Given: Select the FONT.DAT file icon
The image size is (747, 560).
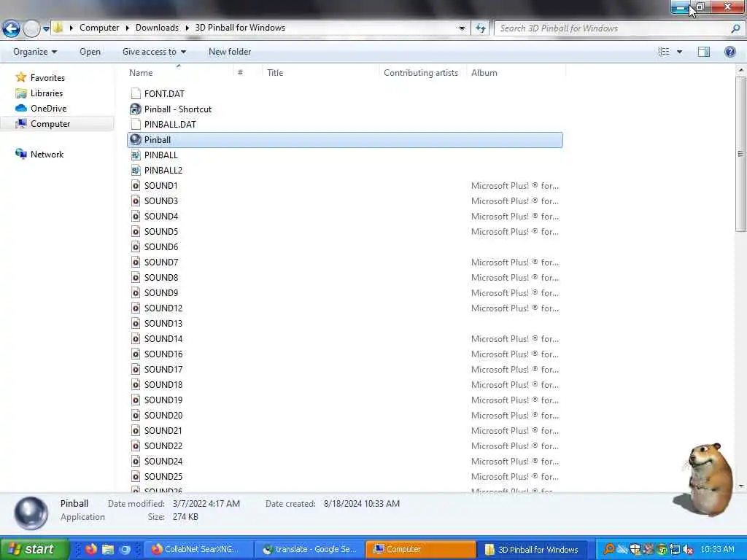Looking at the screenshot, I should [x=136, y=94].
